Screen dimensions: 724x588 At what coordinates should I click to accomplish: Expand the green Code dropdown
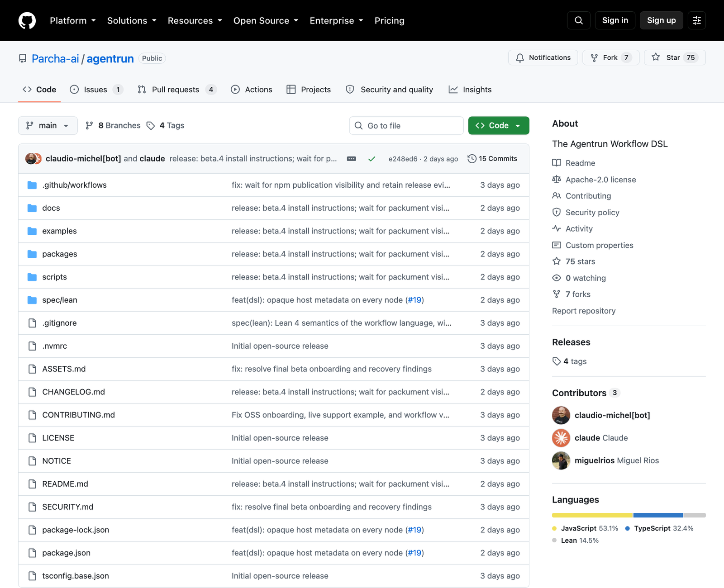coord(499,126)
